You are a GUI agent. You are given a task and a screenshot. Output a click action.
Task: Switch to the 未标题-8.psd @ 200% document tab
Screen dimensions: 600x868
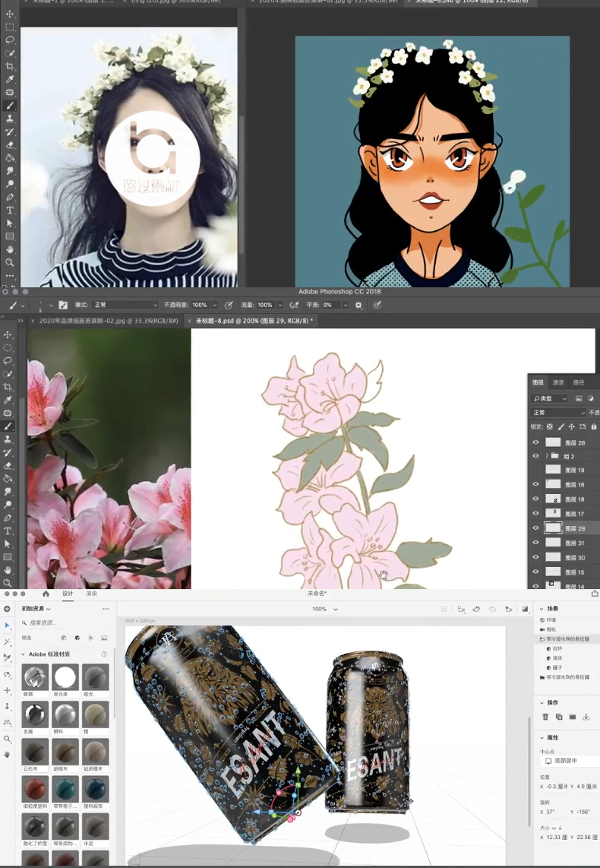tap(254, 321)
